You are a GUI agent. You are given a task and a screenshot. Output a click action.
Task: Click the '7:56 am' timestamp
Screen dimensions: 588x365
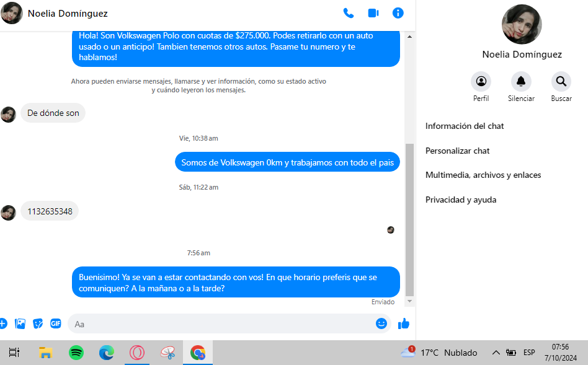tap(198, 253)
